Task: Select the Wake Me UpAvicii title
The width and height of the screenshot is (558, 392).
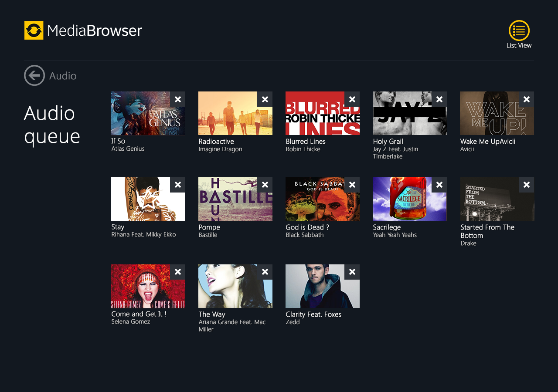Action: [x=488, y=142]
